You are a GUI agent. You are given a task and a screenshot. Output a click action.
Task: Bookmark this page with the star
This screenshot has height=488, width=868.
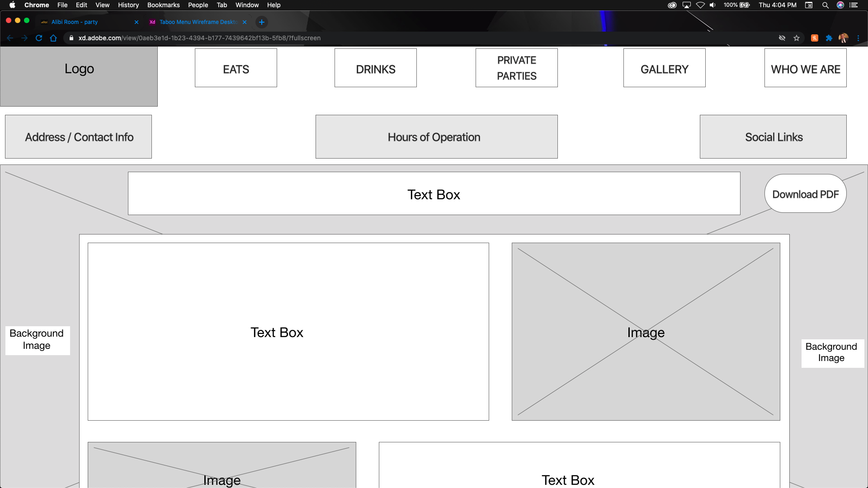[x=797, y=38]
